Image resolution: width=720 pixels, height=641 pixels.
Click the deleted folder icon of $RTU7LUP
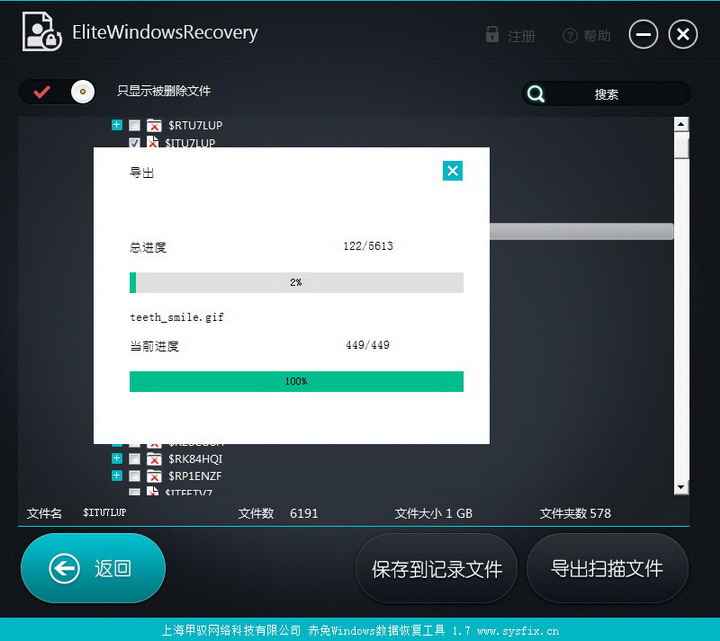coord(154,125)
